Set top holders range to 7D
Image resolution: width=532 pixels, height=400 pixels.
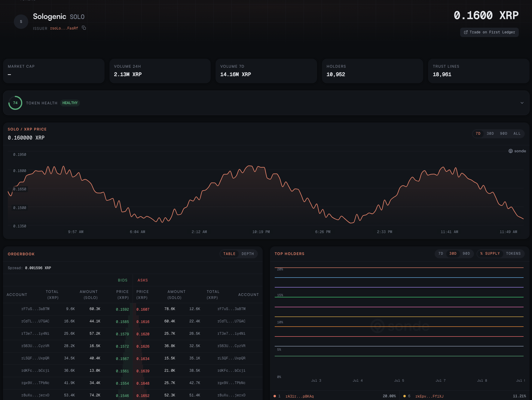tap(441, 254)
